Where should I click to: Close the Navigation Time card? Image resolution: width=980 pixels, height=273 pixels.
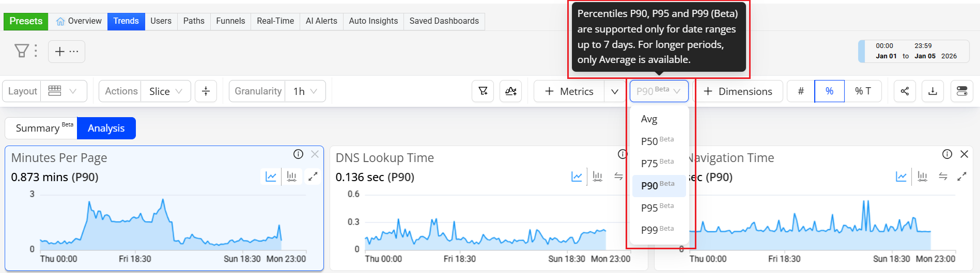964,154
